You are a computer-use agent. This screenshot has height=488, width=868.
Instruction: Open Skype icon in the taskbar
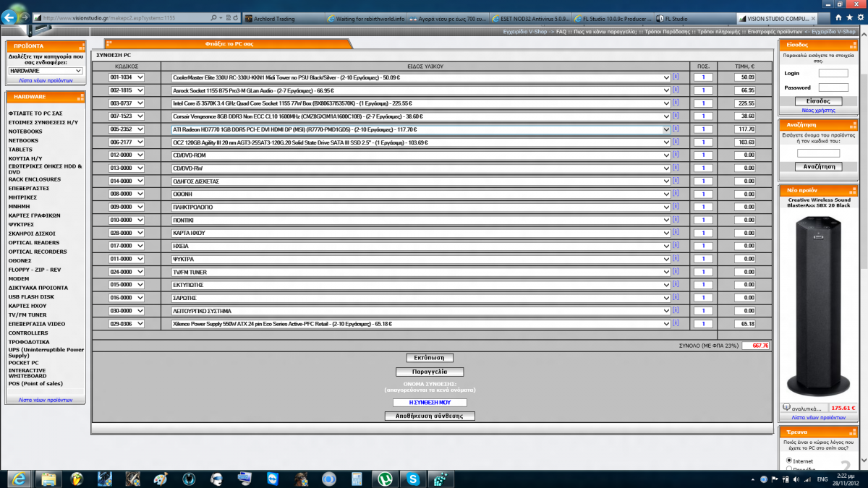pyautogui.click(x=413, y=479)
